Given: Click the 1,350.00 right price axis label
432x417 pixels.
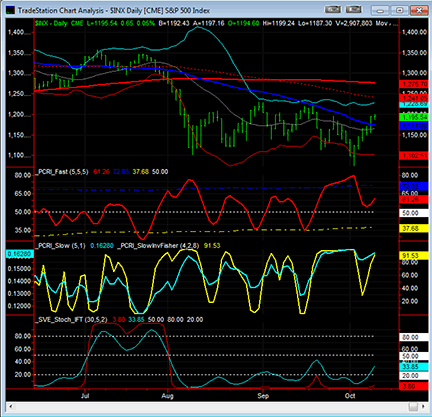Looking at the screenshot, I should (414, 53).
